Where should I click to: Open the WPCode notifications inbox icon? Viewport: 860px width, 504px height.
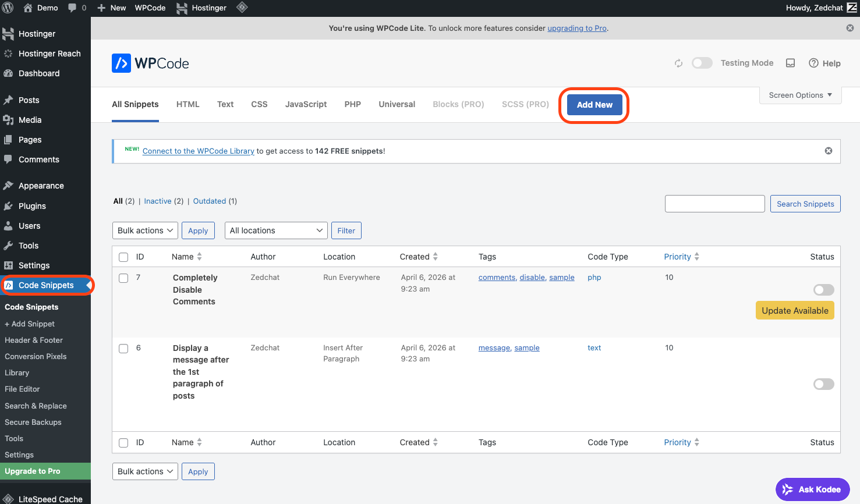pos(790,63)
